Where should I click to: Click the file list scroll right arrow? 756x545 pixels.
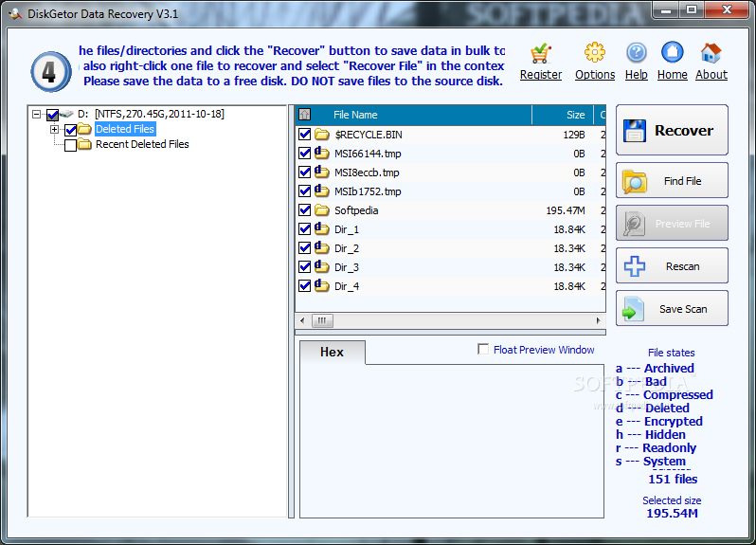click(599, 320)
